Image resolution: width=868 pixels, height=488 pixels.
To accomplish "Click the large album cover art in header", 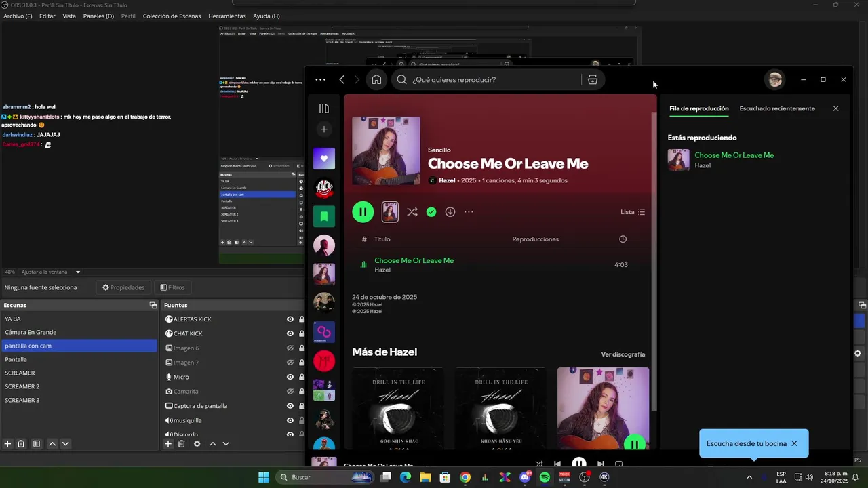I will (x=386, y=150).
